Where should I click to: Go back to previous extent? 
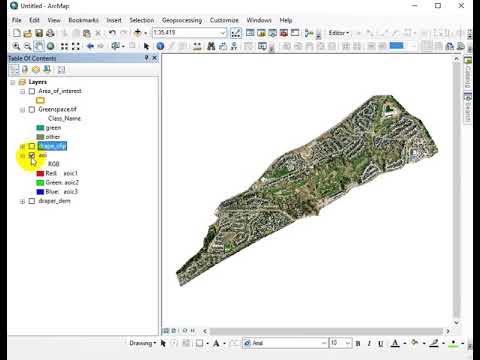(90, 46)
